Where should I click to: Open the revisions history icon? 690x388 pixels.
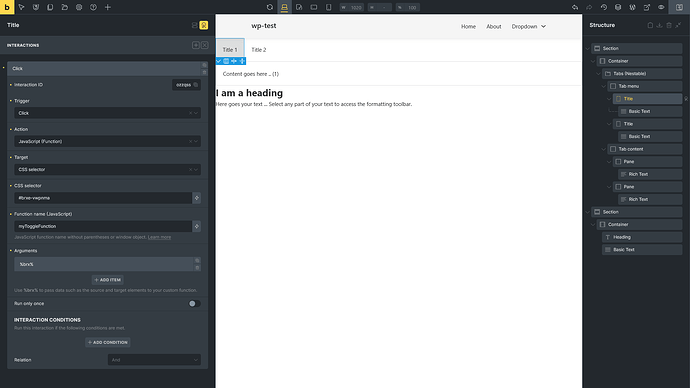pos(604,7)
